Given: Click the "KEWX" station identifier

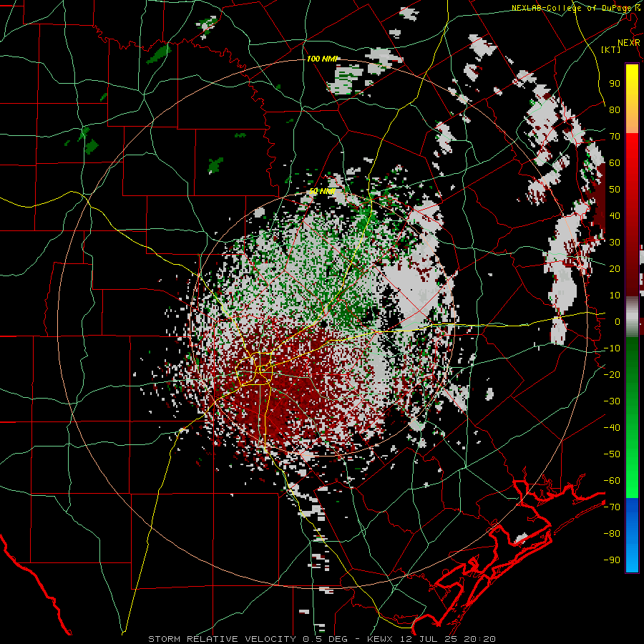Looking at the screenshot, I should [x=379, y=639].
